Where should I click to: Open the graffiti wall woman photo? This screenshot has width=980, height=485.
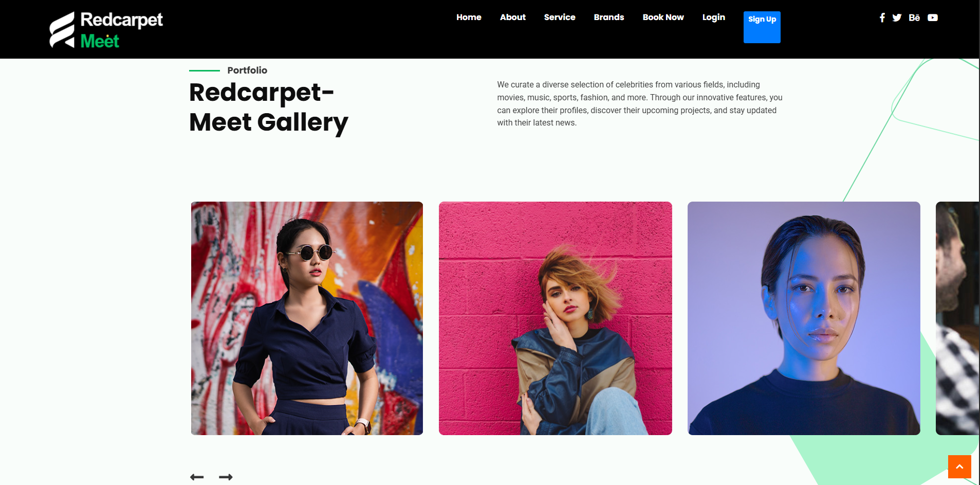click(307, 318)
